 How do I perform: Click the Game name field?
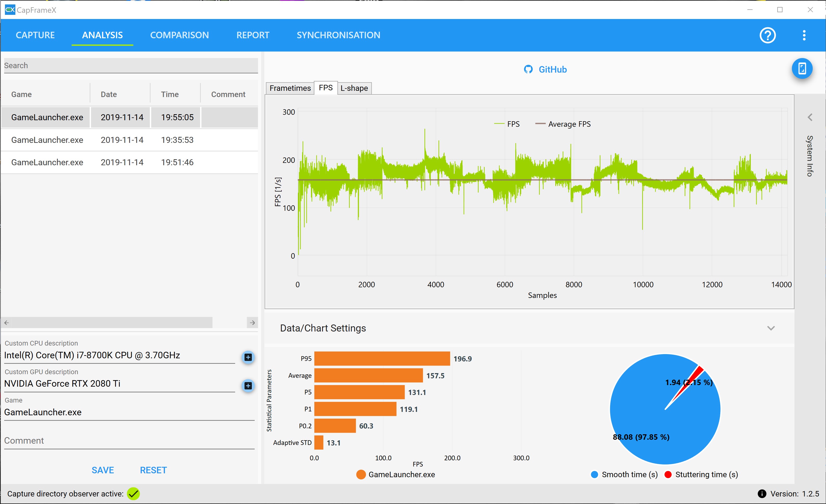tap(129, 412)
